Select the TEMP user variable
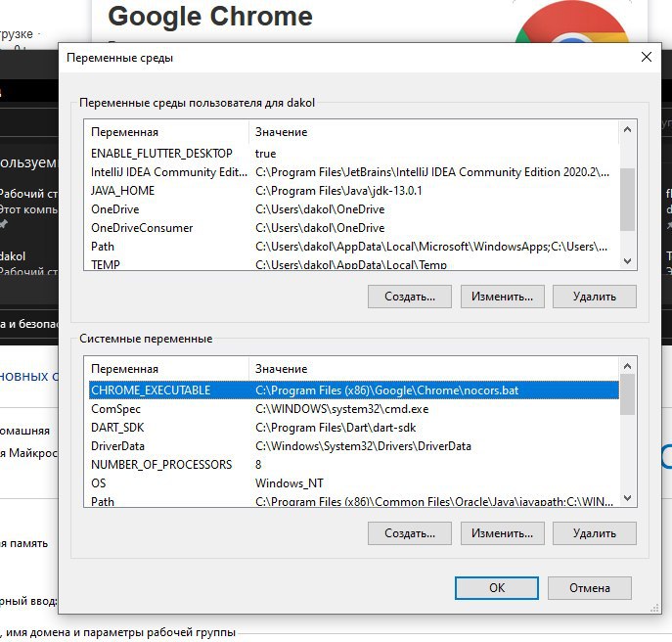Viewport: 672px width, 642px height. click(353, 263)
